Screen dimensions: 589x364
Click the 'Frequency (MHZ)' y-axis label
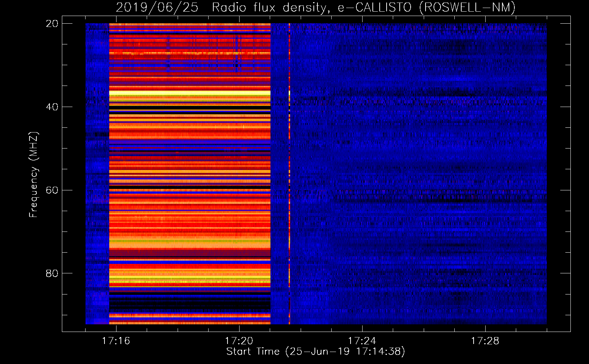pos(33,175)
